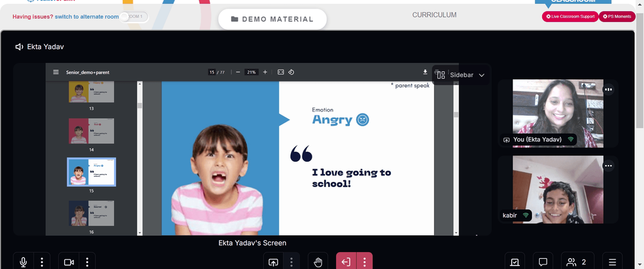644x269 pixels.
Task: Mute the microphone in bottom toolbar
Action: (23, 262)
